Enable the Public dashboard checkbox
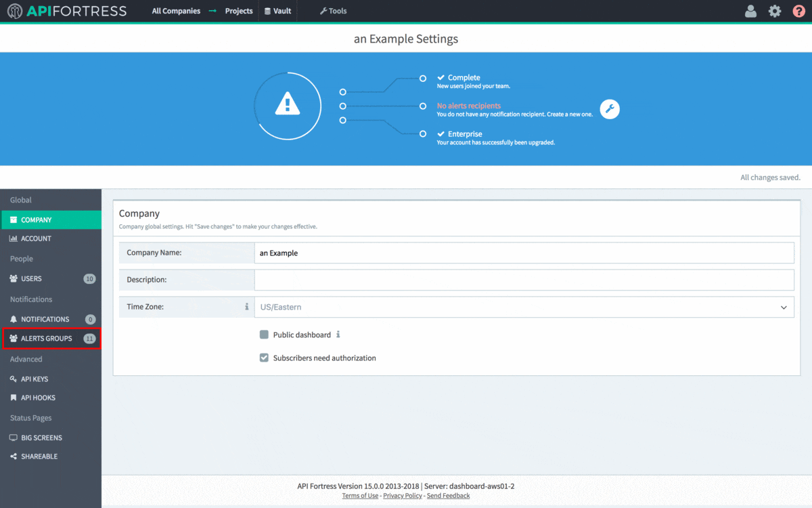This screenshot has height=508, width=812. click(265, 335)
